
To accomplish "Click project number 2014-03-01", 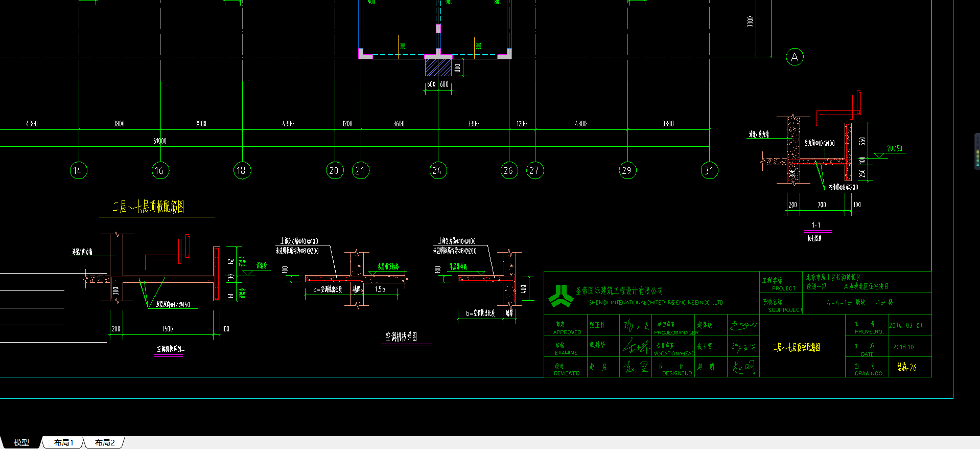I will point(906,325).
